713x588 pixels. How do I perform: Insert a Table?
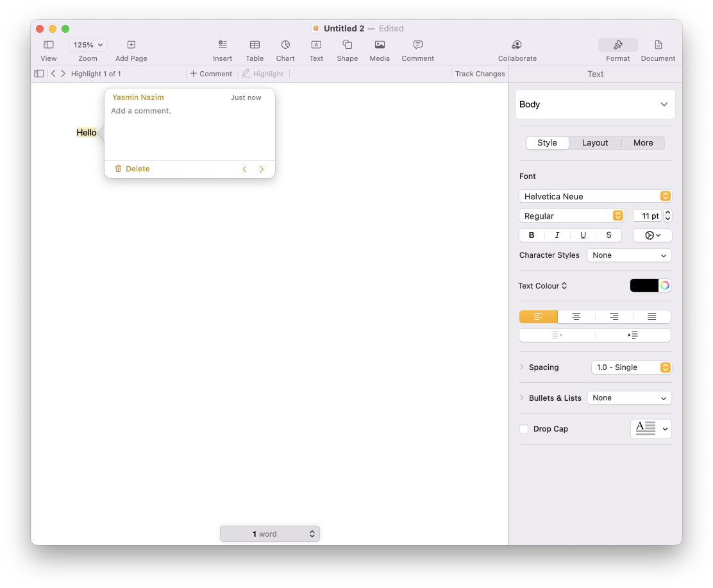point(255,46)
